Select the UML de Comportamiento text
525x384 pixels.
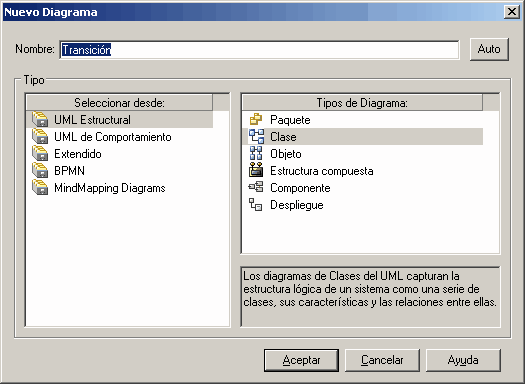coord(113,137)
